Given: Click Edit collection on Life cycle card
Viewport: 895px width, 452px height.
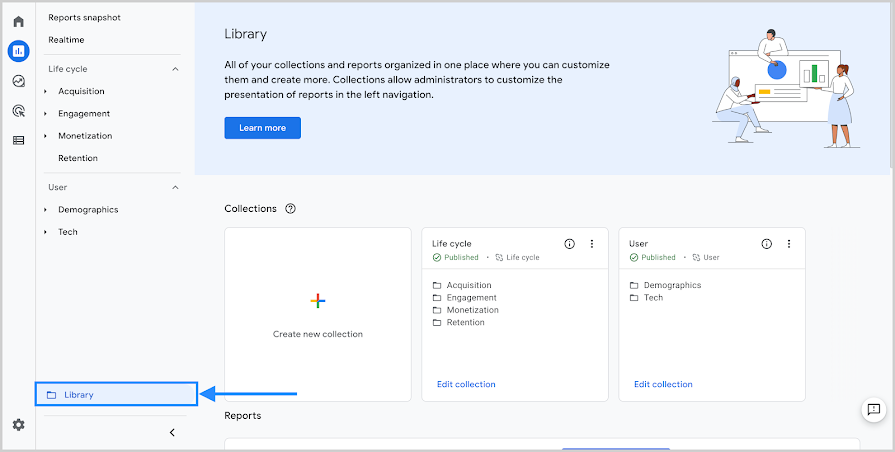Looking at the screenshot, I should coord(466,385).
